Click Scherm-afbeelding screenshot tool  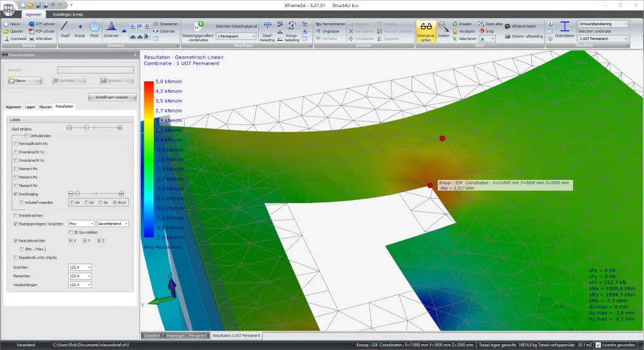click(524, 36)
